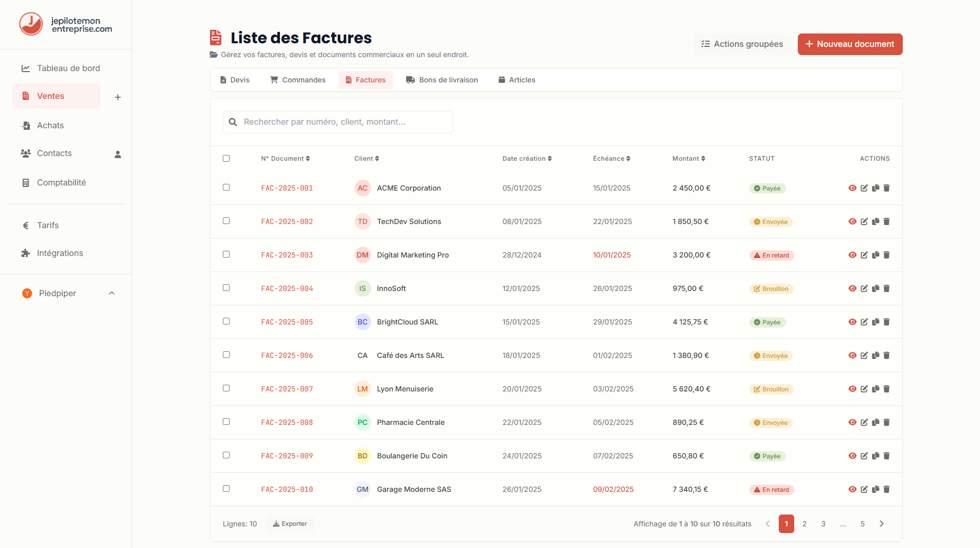Edit invoice FAC-2025-002 with pencil icon
The image size is (980, 548).
pyautogui.click(x=864, y=221)
